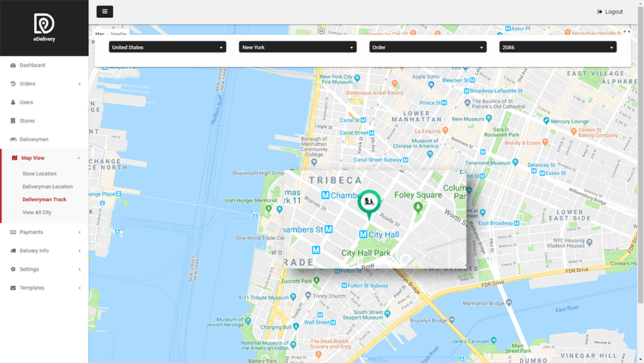Click the Deliverymen motorcycle icon
Image resolution: width=644 pixels, height=363 pixels.
pyautogui.click(x=13, y=139)
